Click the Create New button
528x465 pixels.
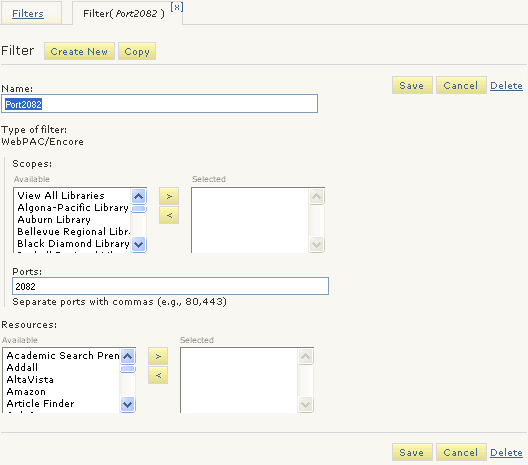(x=79, y=51)
